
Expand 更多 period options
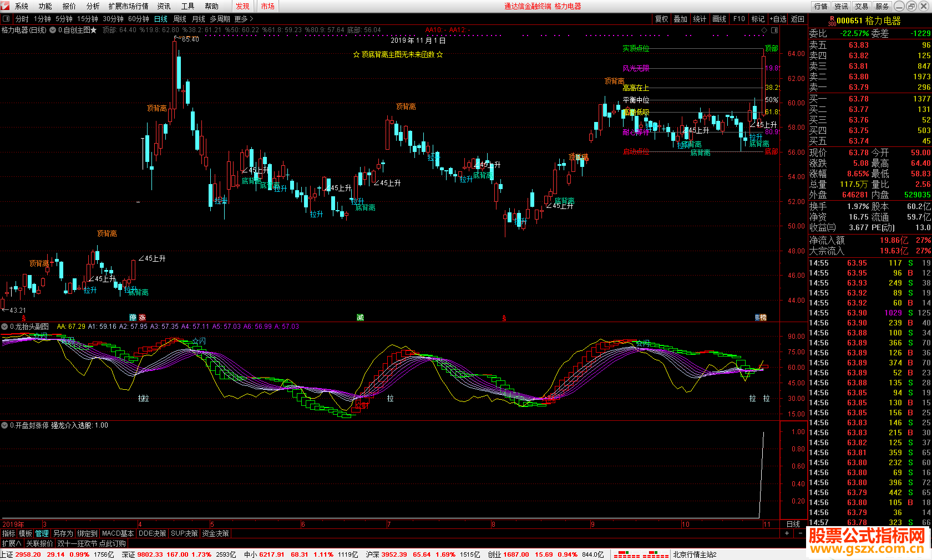[244, 19]
